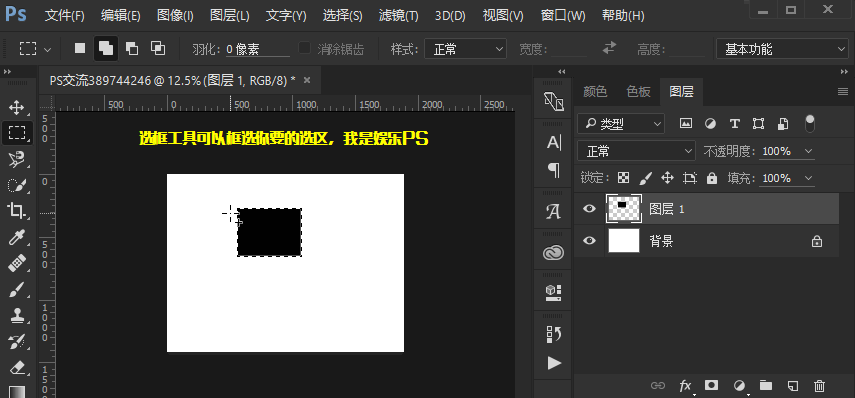The width and height of the screenshot is (855, 398).
Task: Select the Quick Selection tool
Action: [x=17, y=185]
